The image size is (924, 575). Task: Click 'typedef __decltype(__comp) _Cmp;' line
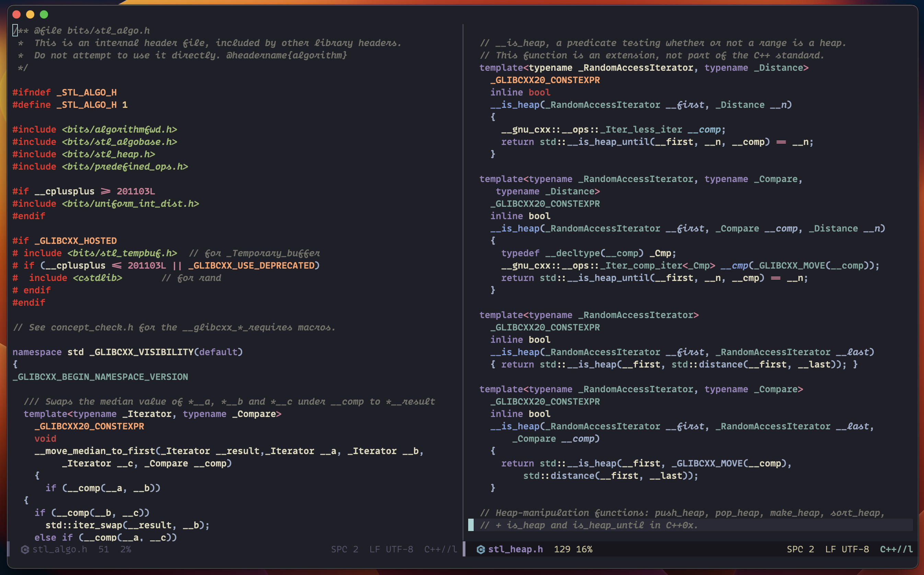(x=589, y=253)
